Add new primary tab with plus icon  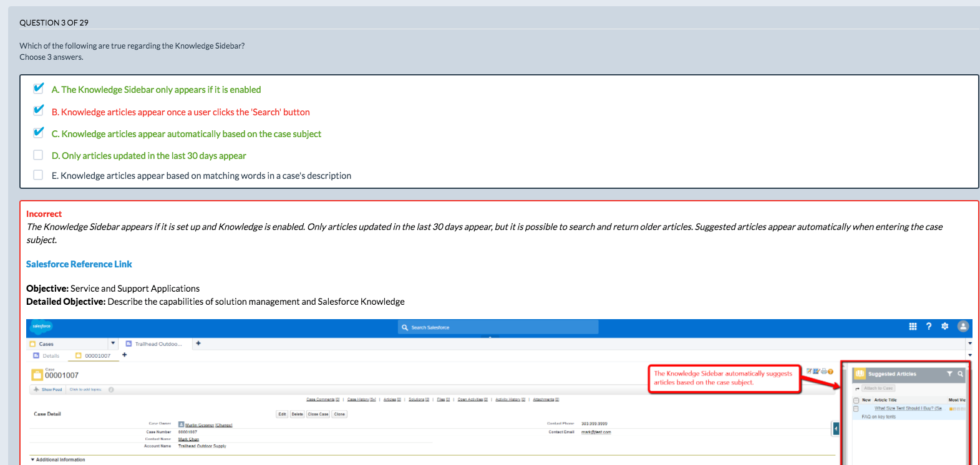click(x=198, y=343)
